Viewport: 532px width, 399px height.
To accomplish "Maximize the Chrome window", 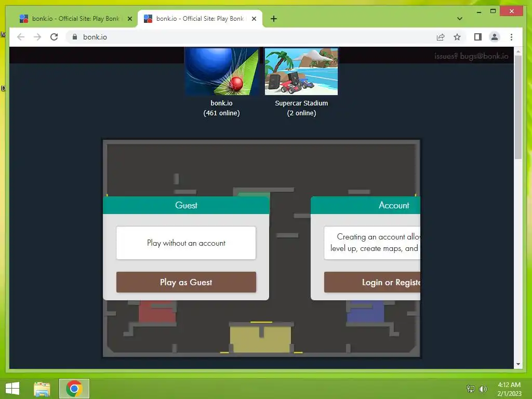I will (493, 11).
